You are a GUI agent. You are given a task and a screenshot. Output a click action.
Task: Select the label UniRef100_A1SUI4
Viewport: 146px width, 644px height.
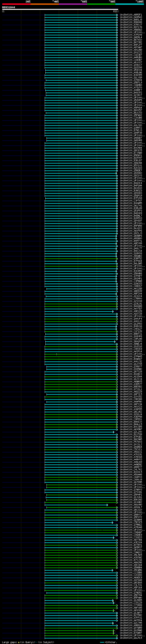[131, 296]
